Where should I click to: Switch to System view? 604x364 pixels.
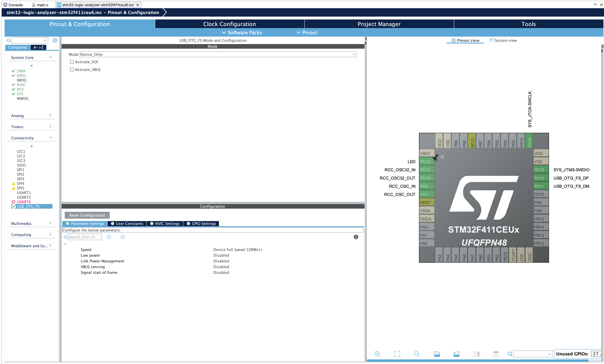pyautogui.click(x=503, y=40)
